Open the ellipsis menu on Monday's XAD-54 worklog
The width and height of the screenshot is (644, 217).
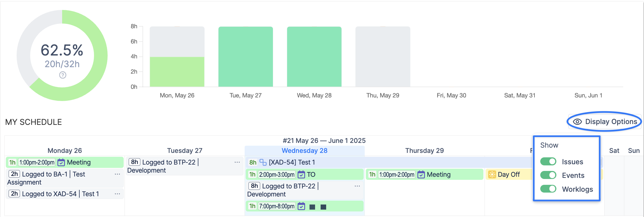click(117, 194)
